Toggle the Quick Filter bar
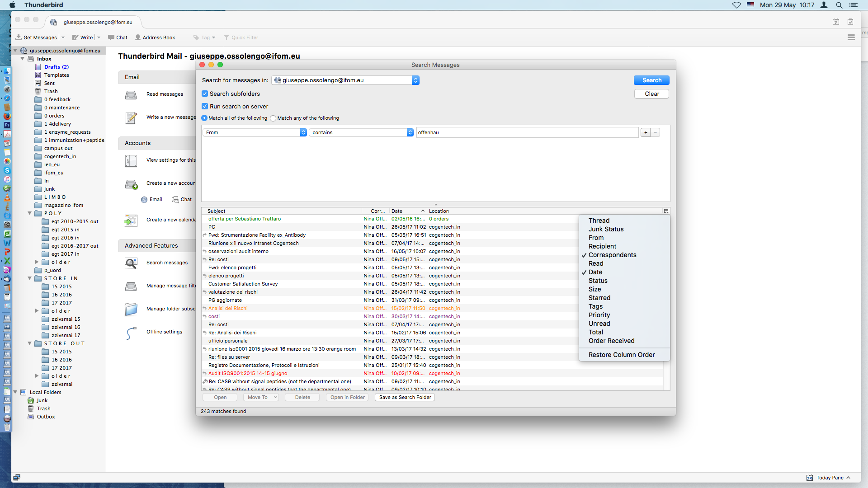 pos(241,38)
